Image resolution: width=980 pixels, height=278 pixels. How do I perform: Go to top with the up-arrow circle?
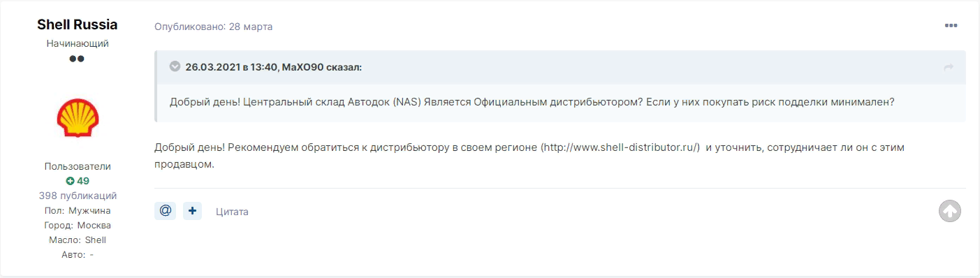[950, 211]
